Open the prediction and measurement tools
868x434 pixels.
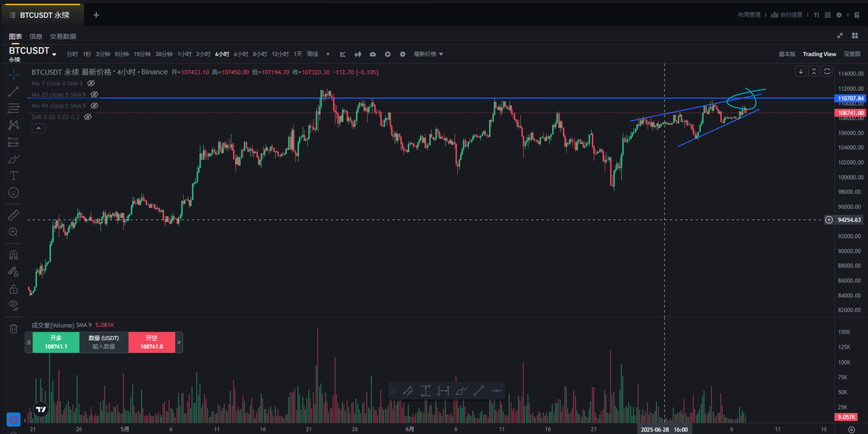coord(13,142)
